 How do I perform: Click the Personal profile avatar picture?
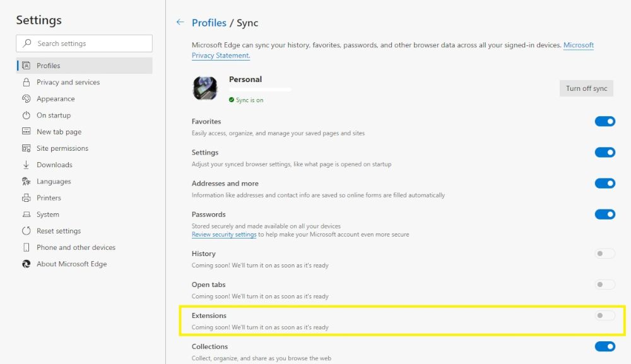[x=205, y=88]
